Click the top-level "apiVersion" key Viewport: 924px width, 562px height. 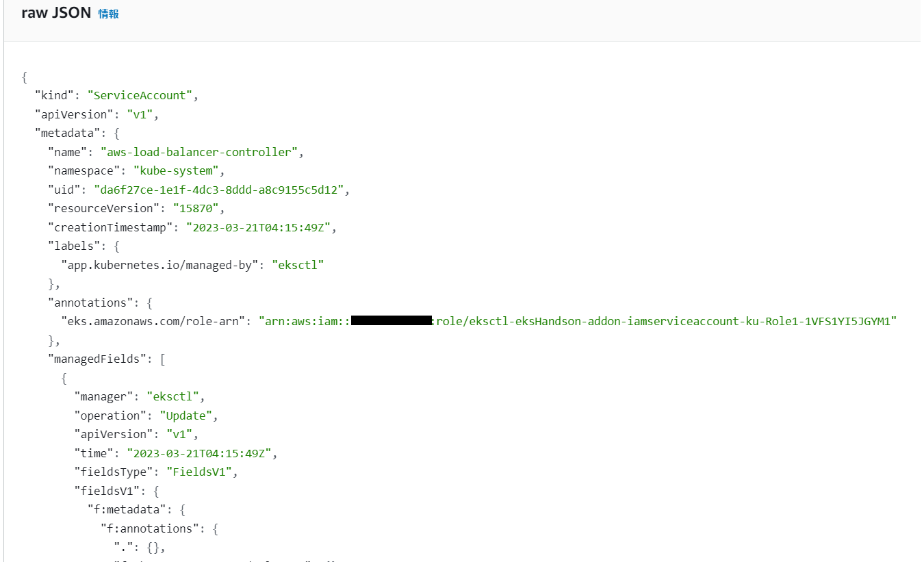pyautogui.click(x=75, y=114)
